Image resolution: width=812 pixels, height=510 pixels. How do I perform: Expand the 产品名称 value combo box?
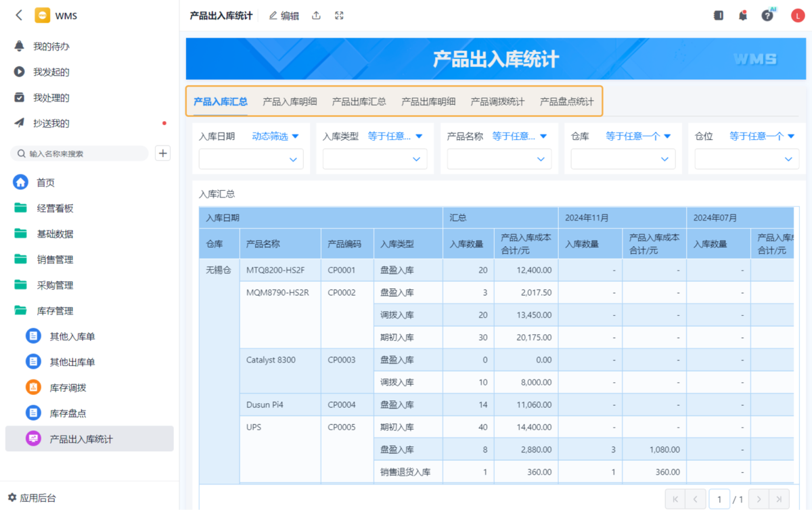click(x=499, y=159)
